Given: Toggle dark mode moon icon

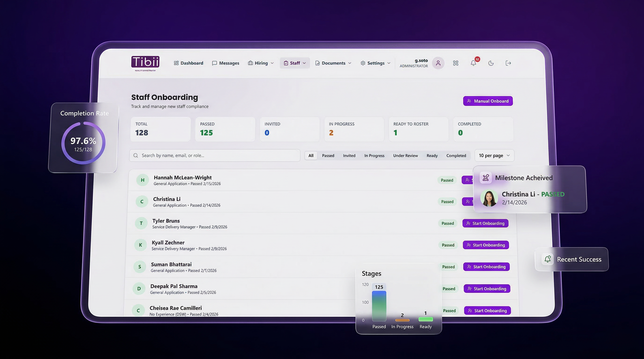Looking at the screenshot, I should (x=491, y=63).
